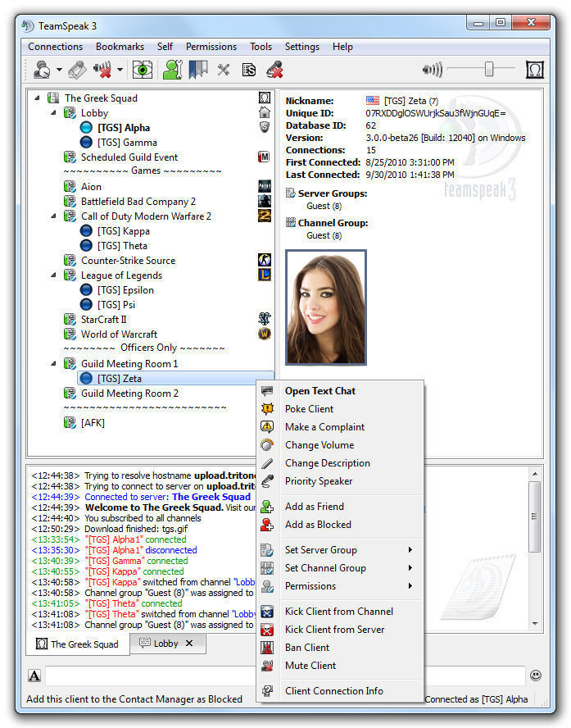Viewport: 571px width, 728px height.
Task: Click the text format A icon by chat input
Action: (34, 676)
